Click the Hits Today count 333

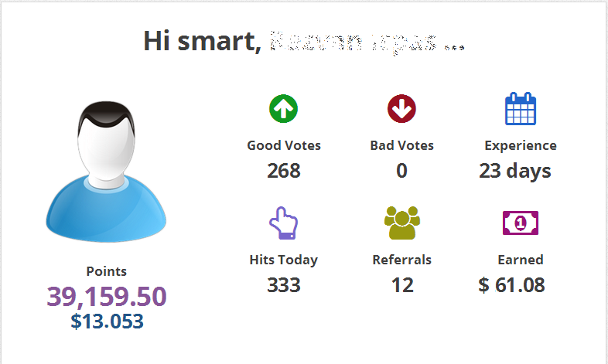284,285
